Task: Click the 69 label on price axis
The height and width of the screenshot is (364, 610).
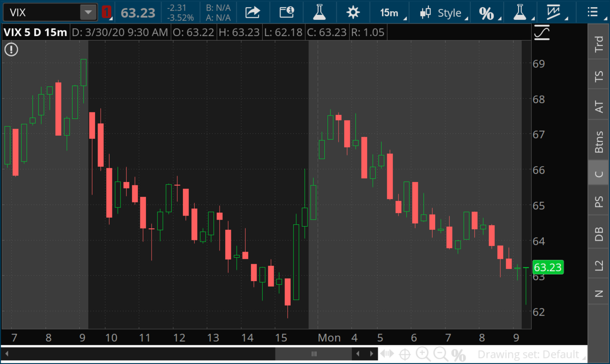Action: tap(539, 64)
